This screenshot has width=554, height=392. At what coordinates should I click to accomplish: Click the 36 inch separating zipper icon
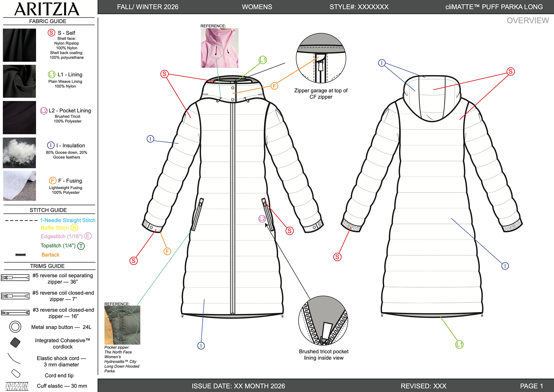15,278
